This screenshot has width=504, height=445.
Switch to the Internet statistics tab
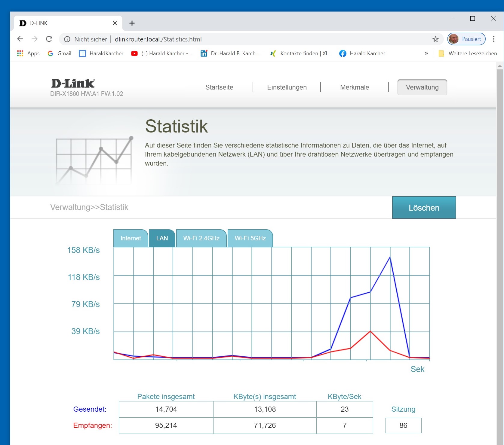[x=131, y=238]
